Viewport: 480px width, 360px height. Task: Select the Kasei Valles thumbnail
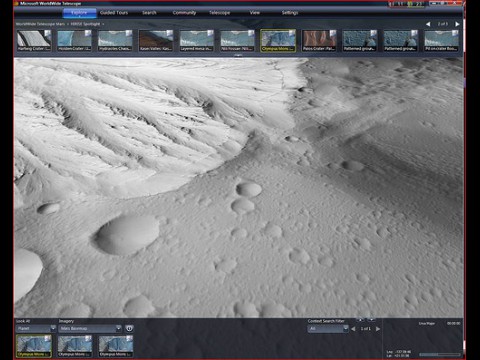(x=156, y=40)
